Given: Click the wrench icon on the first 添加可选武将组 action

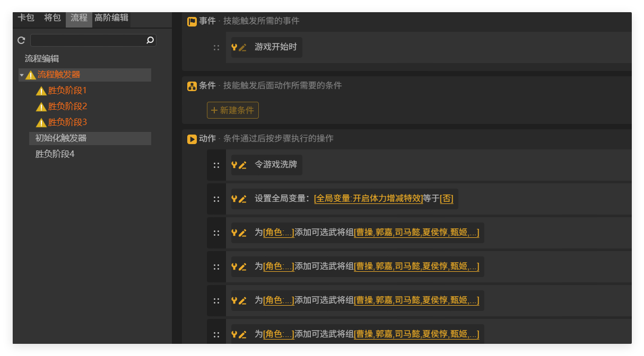Looking at the screenshot, I should 234,233.
